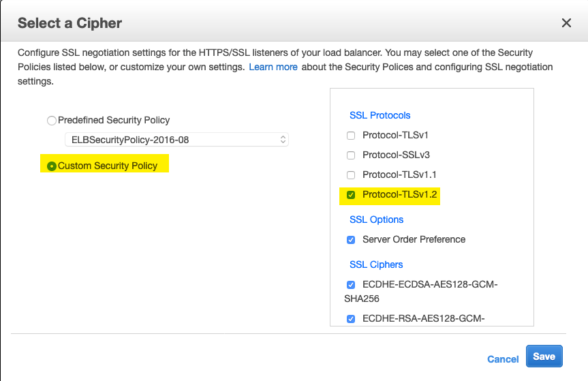Screen dimensions: 588x381
Task: Click the Protocol-SSLv3 label text
Action: tap(396, 155)
